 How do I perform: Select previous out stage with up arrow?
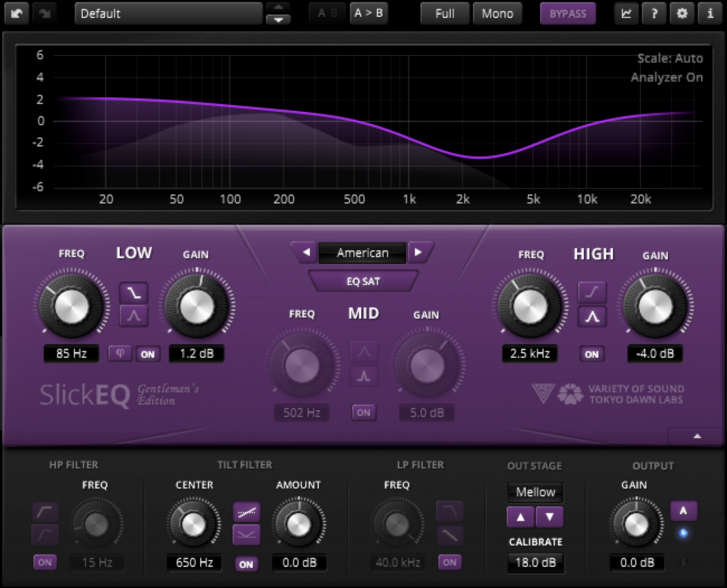[x=521, y=517]
